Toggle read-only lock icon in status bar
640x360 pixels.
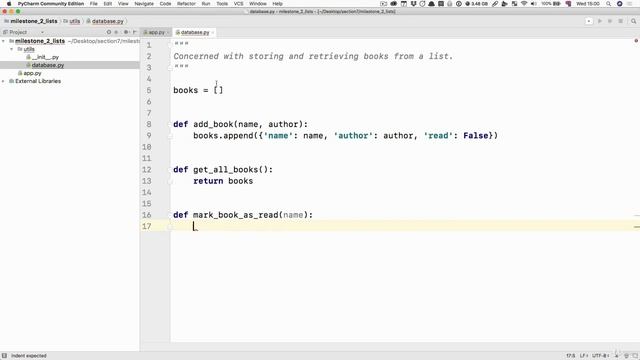point(617,356)
